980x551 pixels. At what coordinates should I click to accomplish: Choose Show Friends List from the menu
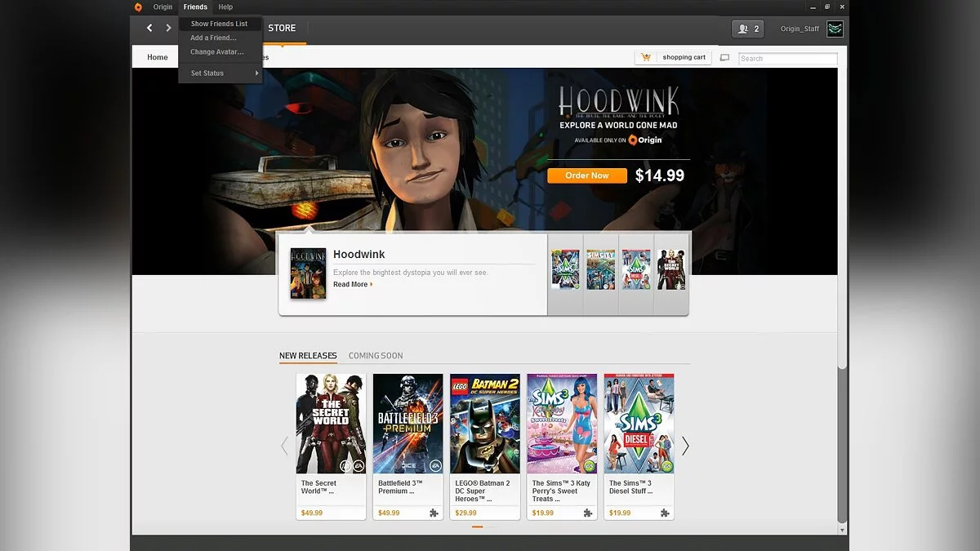220,24
